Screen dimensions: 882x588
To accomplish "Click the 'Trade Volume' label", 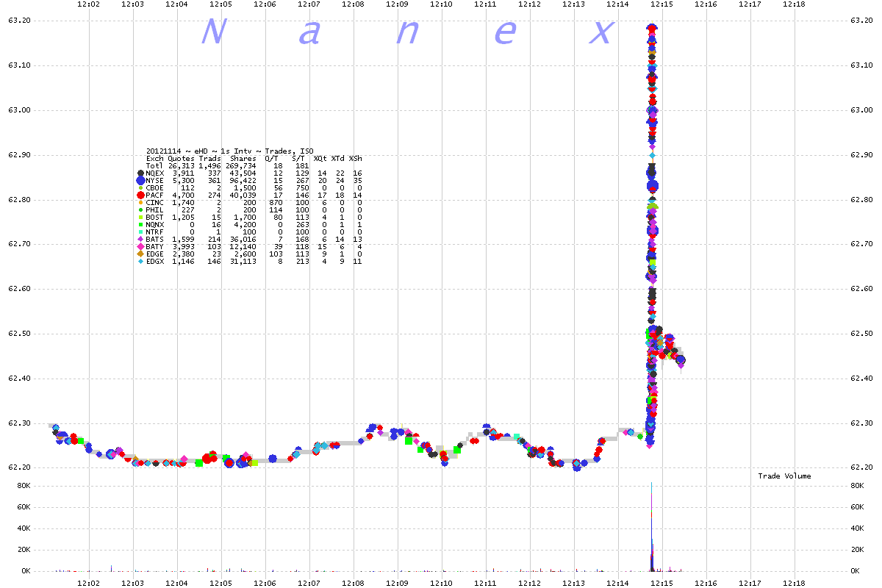I will (784, 476).
